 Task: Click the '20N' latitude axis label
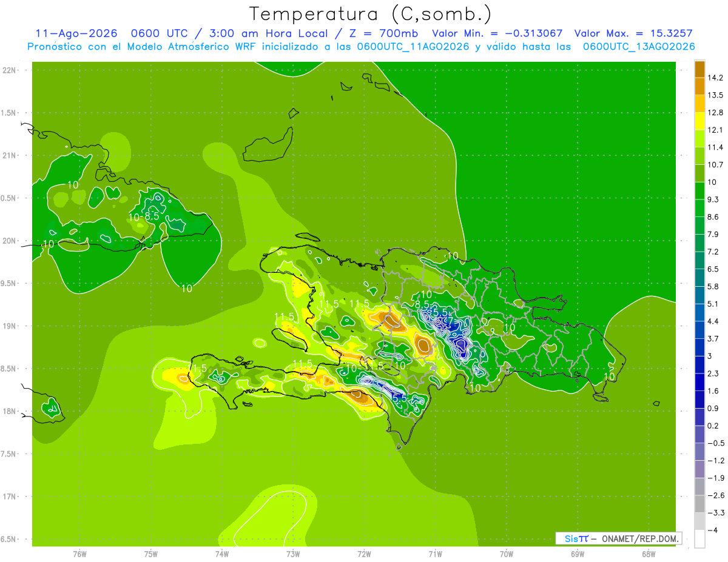pos(10,241)
